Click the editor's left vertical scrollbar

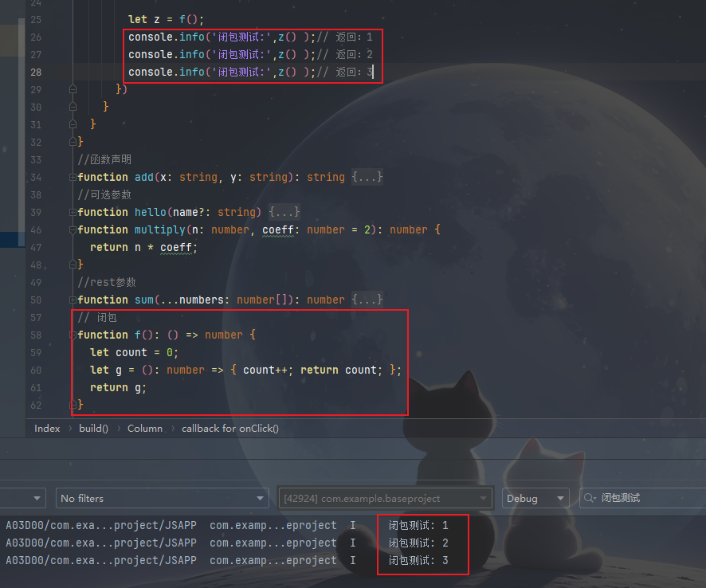(x=22, y=133)
